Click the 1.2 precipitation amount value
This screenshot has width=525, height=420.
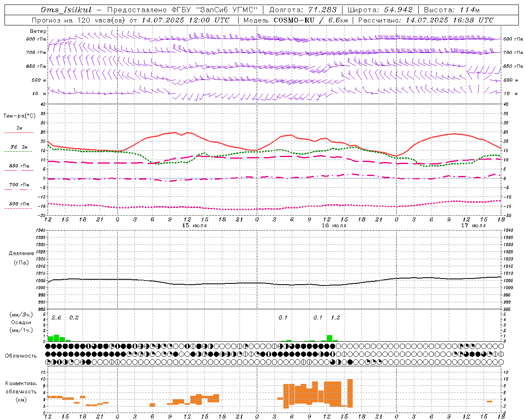coord(336,317)
